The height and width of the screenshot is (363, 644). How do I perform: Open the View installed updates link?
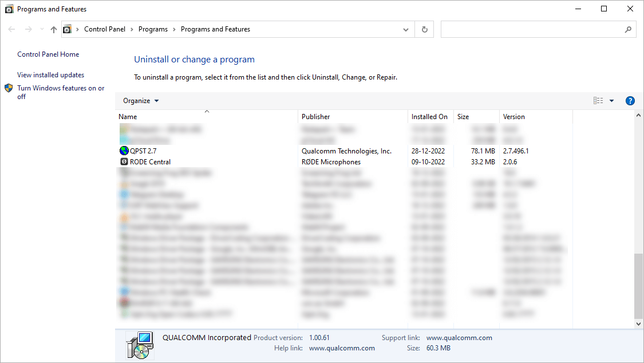point(50,74)
